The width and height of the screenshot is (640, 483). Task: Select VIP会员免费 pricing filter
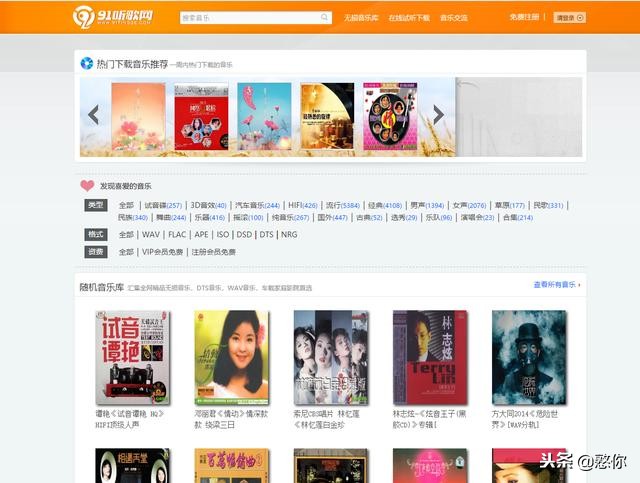[162, 252]
